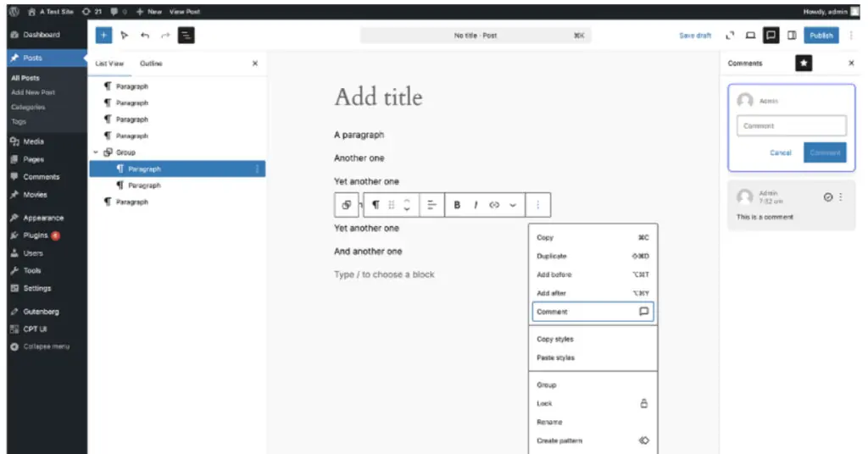This screenshot has height=454, width=868.
Task: Choose Add before in the block menu
Action: tap(593, 274)
